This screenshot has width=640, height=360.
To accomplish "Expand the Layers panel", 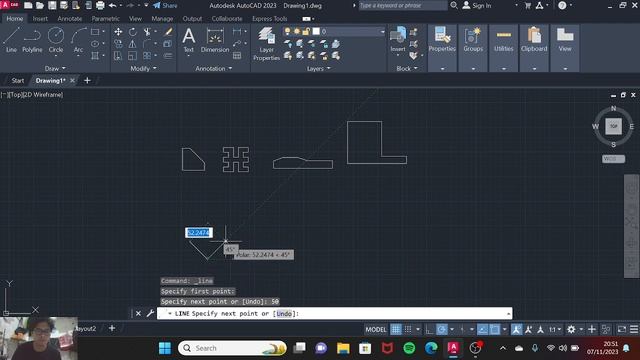I will coord(318,69).
